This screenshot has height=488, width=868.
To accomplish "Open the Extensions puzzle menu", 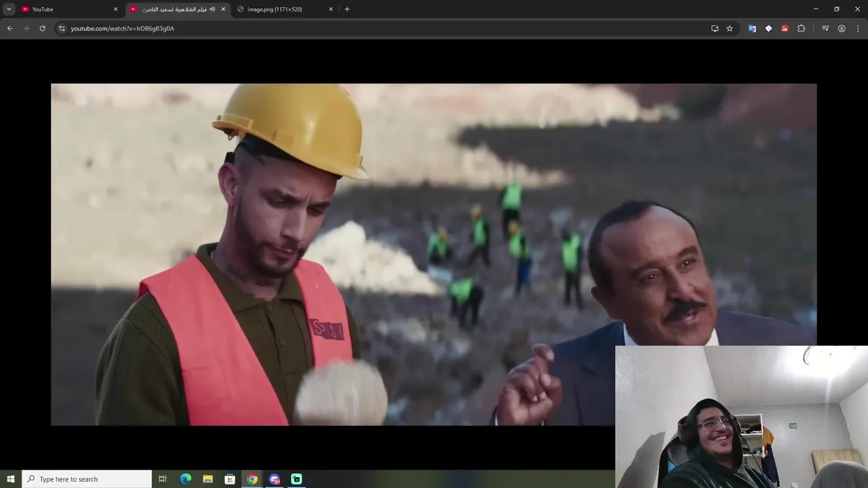I will tap(801, 28).
